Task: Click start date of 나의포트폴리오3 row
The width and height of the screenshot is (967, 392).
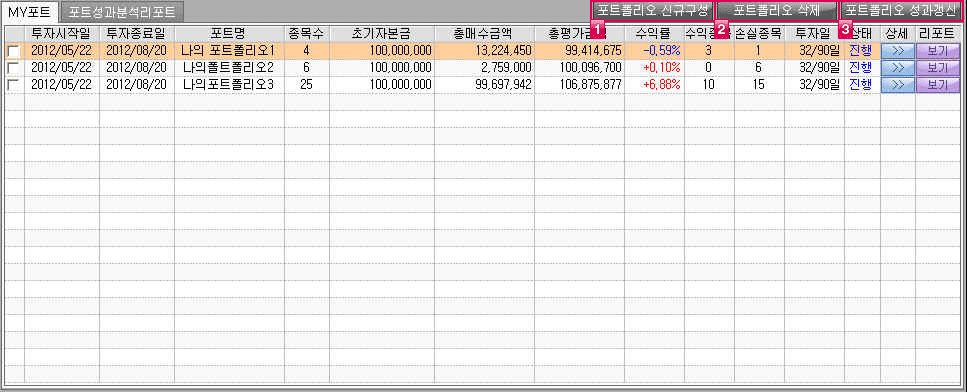Action: 62,84
